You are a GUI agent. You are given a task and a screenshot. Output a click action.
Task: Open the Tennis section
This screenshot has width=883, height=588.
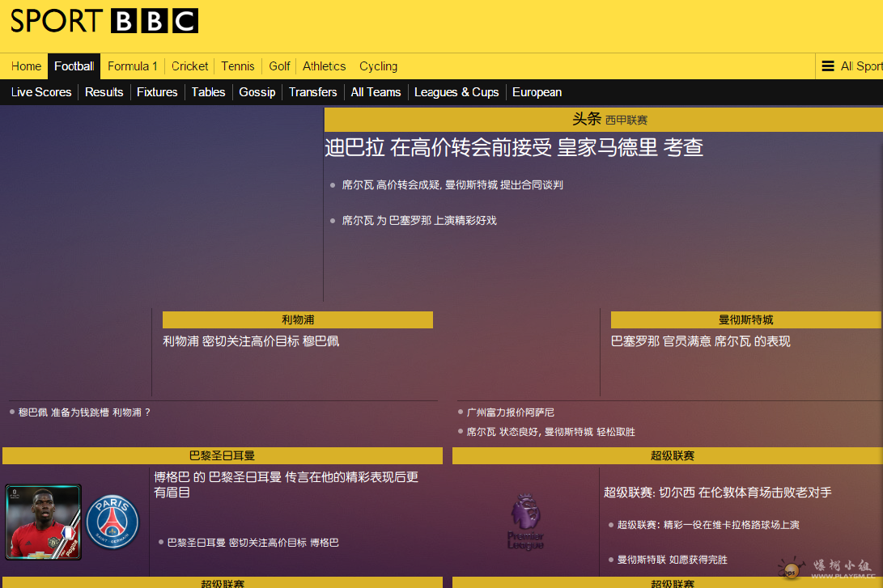tap(237, 66)
